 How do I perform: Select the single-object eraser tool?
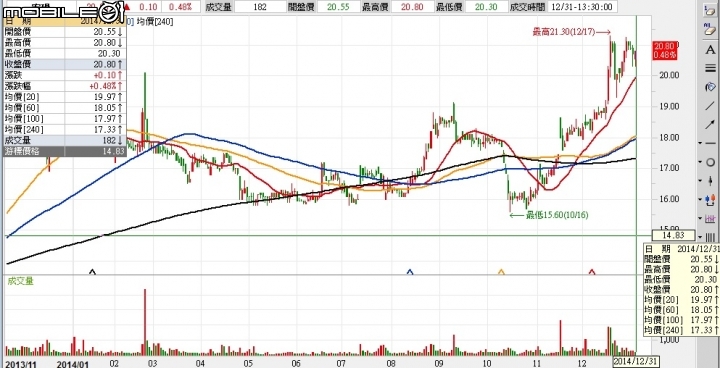710,11
